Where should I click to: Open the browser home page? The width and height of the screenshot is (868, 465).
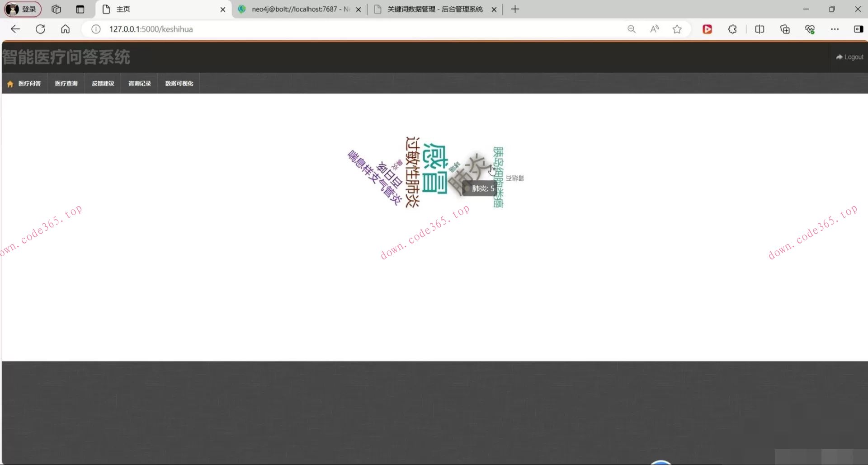coord(65,29)
